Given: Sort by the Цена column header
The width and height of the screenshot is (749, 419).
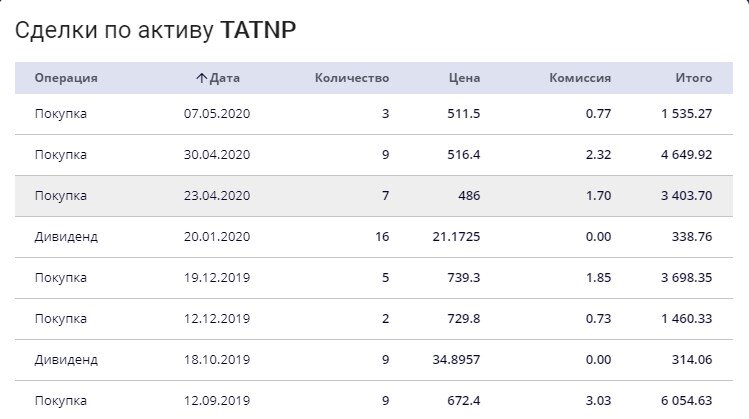Looking at the screenshot, I should pyautogui.click(x=464, y=78).
